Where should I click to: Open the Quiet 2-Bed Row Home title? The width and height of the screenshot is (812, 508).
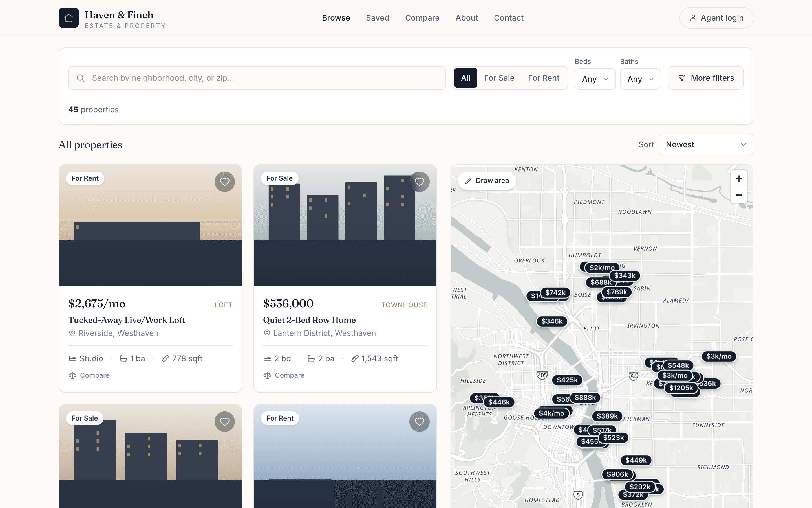309,320
